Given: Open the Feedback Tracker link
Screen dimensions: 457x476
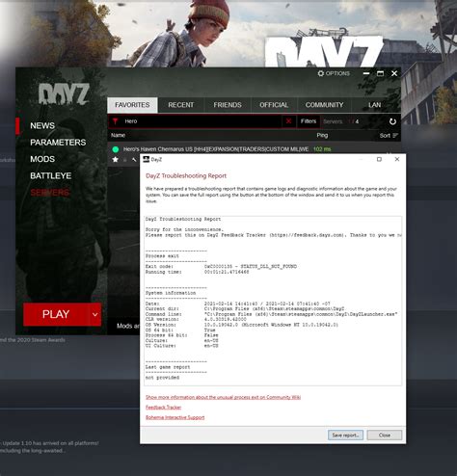Looking at the screenshot, I should point(164,408).
